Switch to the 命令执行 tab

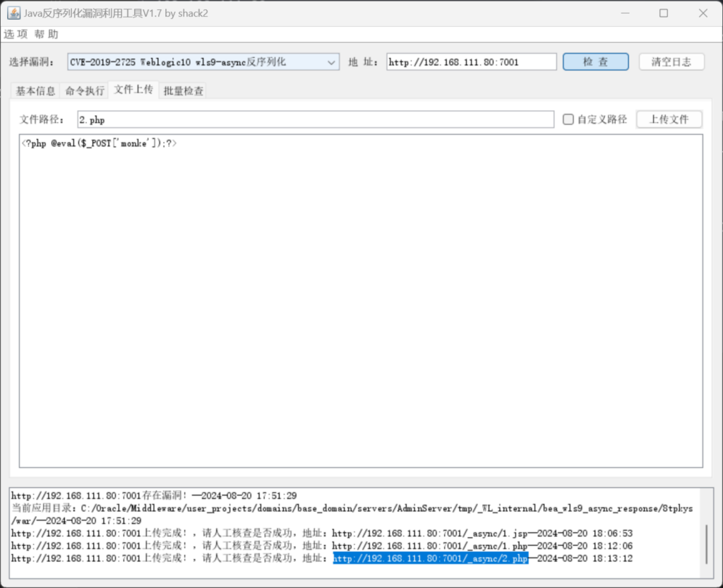pos(85,91)
